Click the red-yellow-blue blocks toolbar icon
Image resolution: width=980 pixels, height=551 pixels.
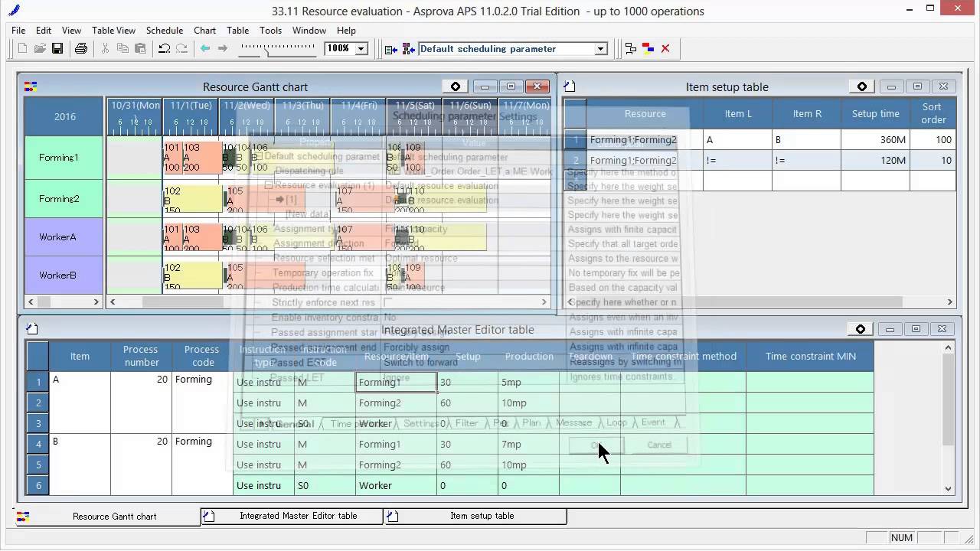pos(648,48)
